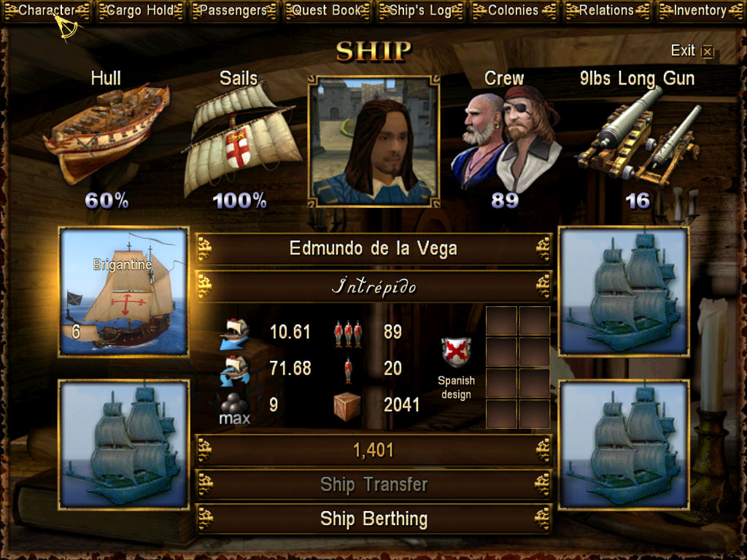Click the Ship Transfer button
747x560 pixels.
click(374, 485)
